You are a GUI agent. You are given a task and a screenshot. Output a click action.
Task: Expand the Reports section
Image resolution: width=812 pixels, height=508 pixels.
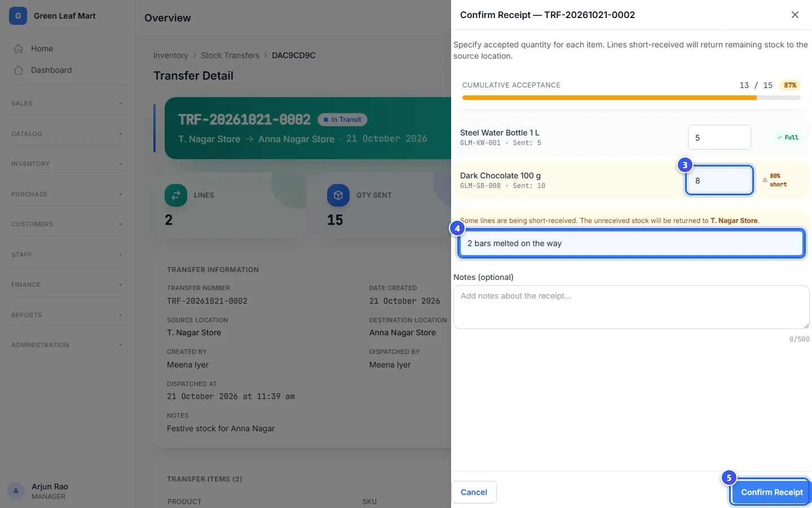67,315
